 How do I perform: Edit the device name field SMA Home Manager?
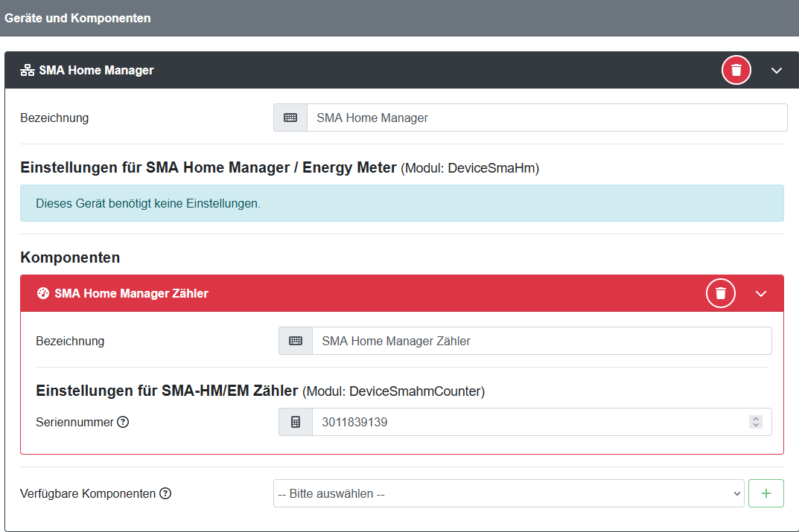547,118
